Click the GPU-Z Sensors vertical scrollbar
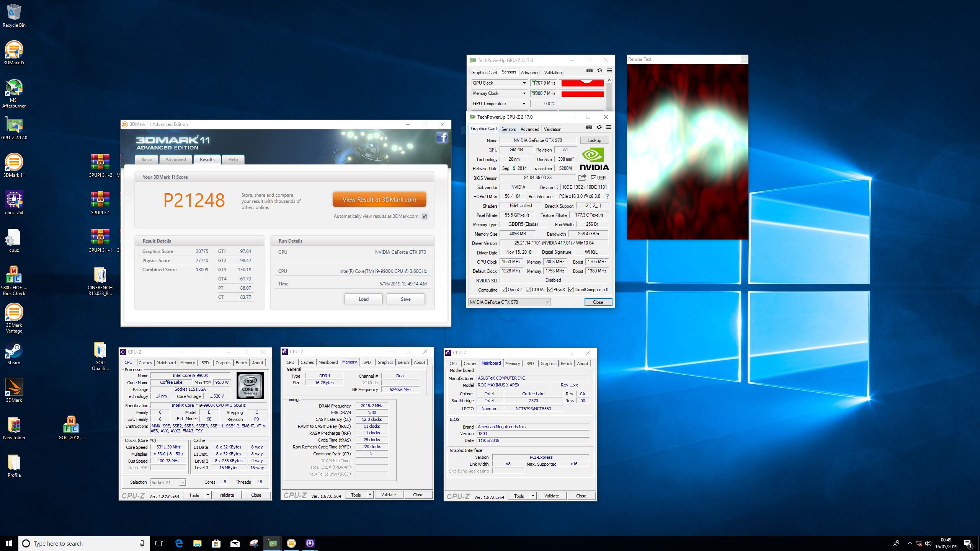 [x=609, y=94]
